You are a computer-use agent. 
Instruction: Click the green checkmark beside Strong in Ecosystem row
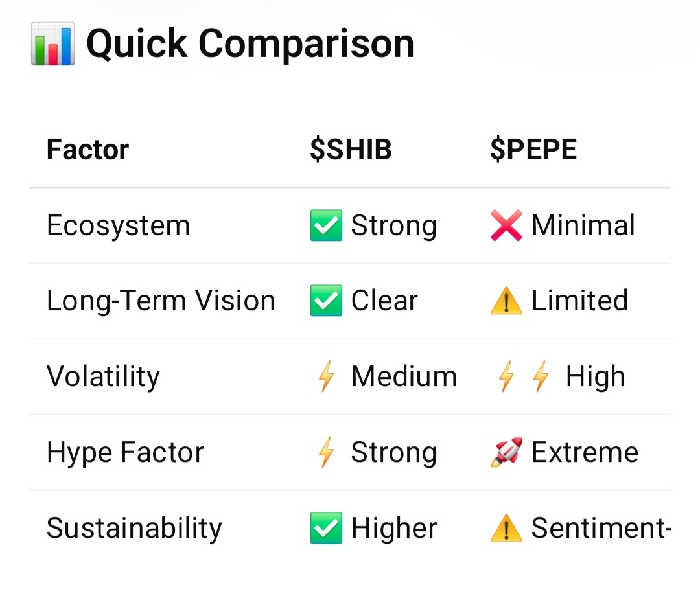[x=326, y=226]
